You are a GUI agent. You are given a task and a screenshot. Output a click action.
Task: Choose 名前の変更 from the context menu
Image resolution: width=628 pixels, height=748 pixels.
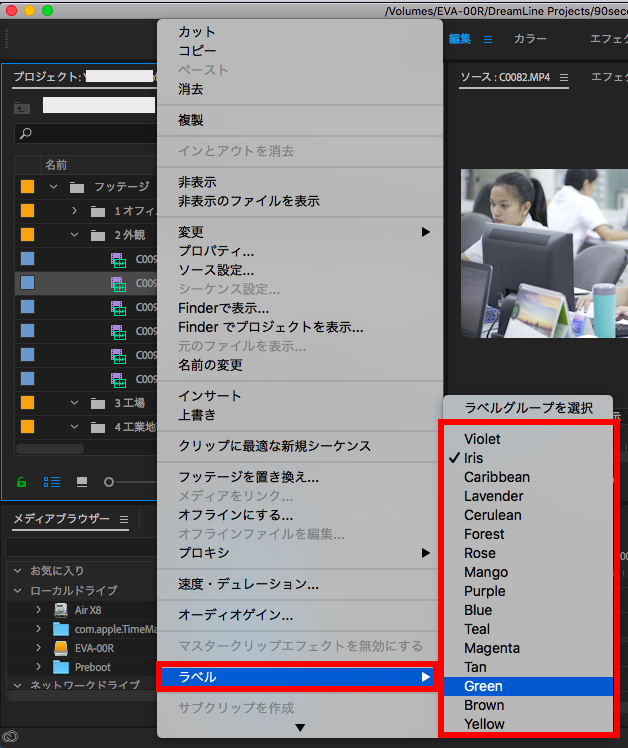click(300, 365)
